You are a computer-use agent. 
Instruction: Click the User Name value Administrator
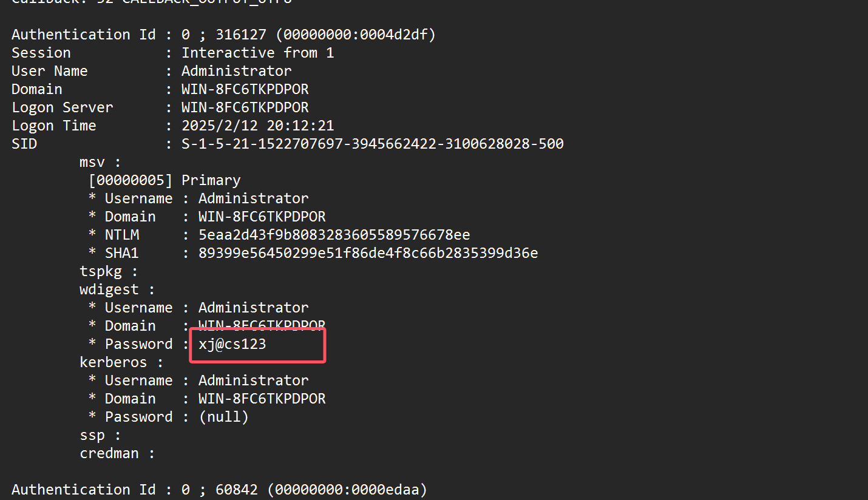tap(237, 71)
